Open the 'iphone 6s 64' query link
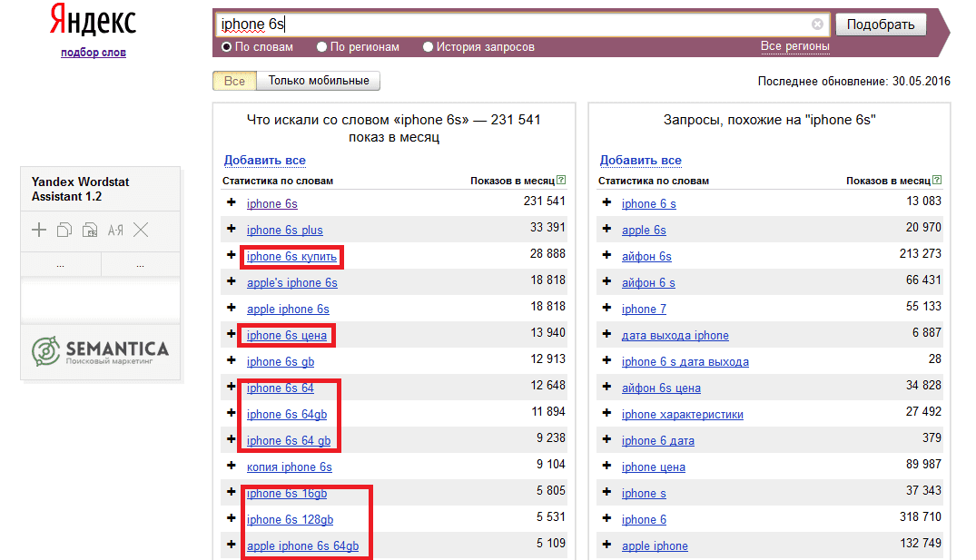The height and width of the screenshot is (560, 976). (x=281, y=388)
